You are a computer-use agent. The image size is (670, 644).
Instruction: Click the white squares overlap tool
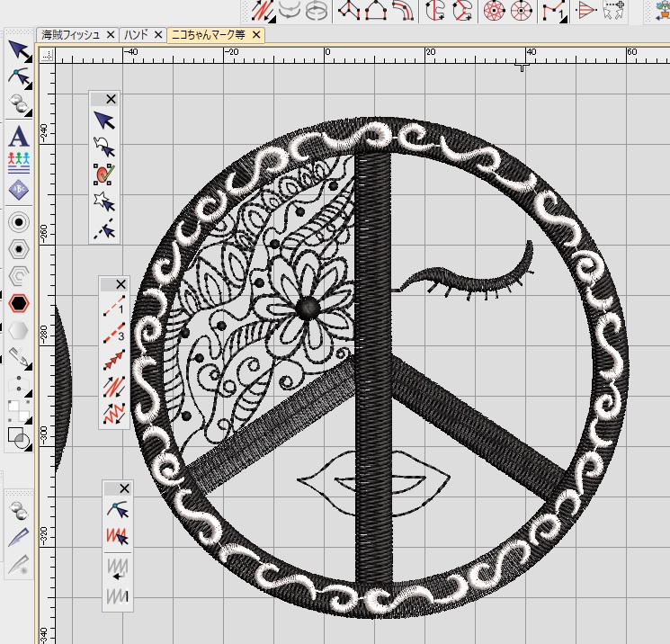coord(19,411)
